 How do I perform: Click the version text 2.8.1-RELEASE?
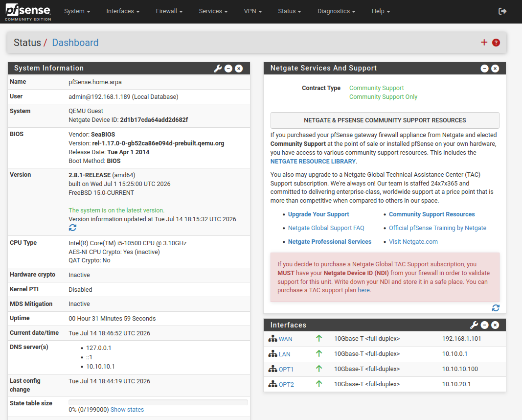tap(90, 175)
